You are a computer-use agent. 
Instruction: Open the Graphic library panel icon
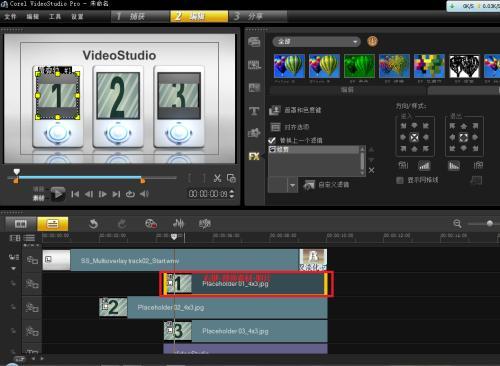click(x=254, y=133)
